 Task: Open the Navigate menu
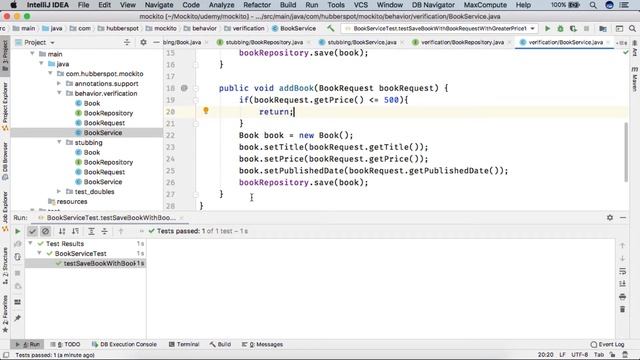pos(159,5)
